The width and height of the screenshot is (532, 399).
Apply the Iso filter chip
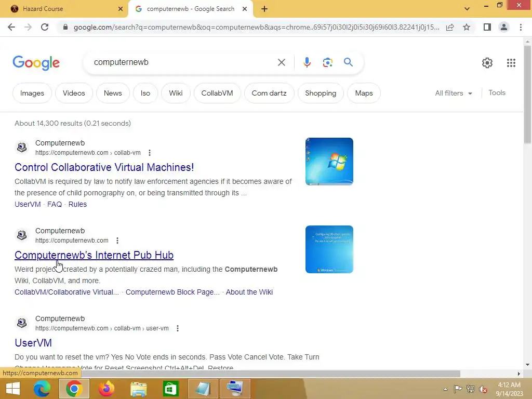coord(145,93)
